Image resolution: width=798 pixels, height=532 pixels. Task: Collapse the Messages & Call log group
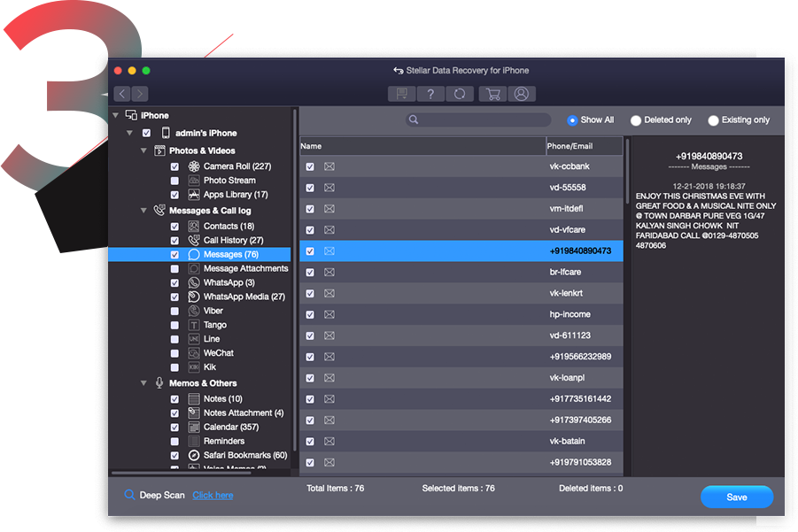(x=144, y=211)
